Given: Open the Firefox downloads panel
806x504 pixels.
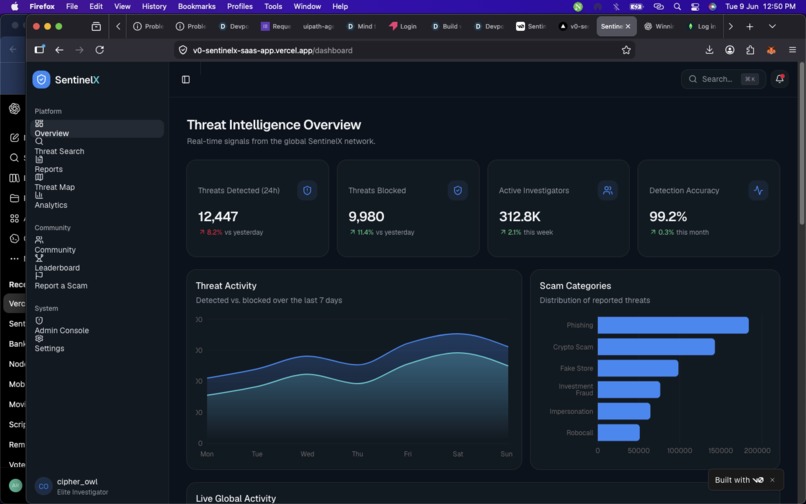Looking at the screenshot, I should tap(709, 50).
